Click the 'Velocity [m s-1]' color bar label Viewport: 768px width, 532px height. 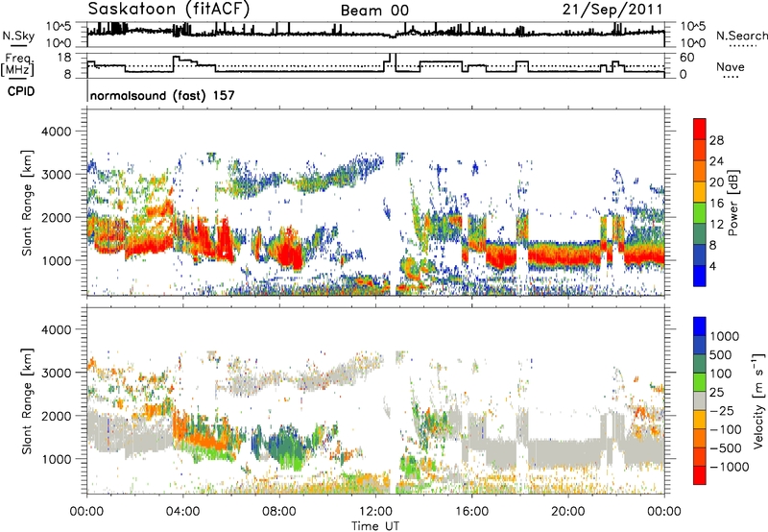758,400
